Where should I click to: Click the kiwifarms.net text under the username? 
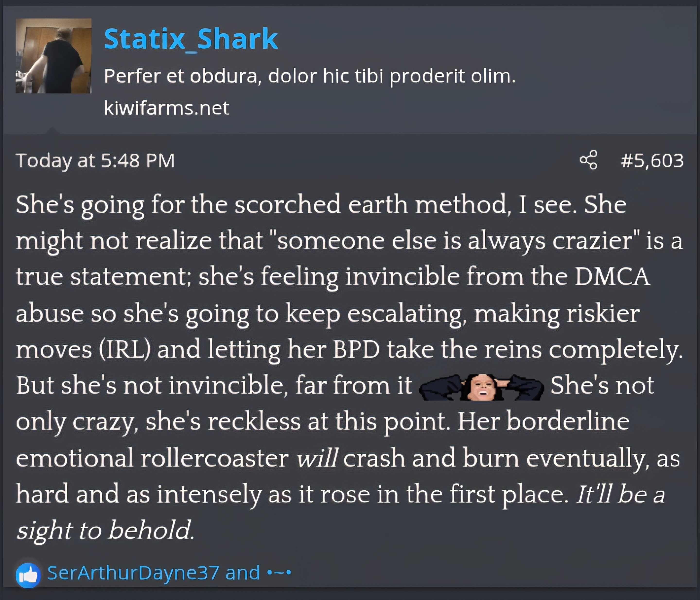166,108
